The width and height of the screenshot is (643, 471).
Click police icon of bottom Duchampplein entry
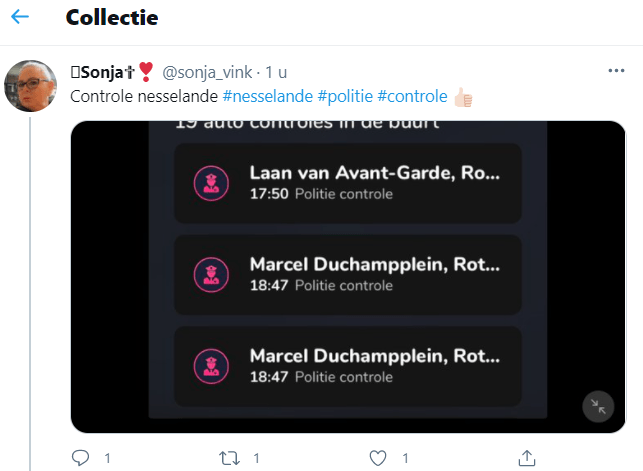tap(211, 366)
